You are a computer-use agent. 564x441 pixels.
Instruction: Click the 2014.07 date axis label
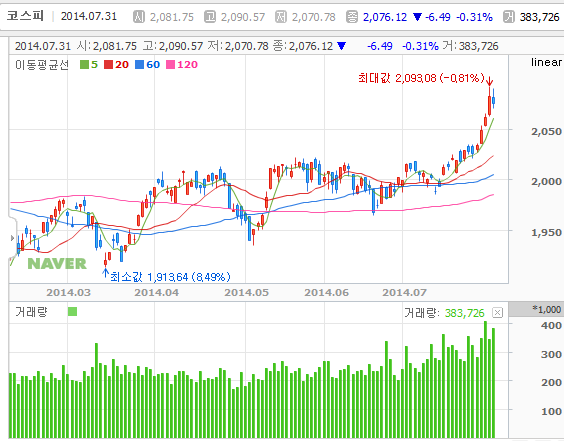click(x=404, y=292)
